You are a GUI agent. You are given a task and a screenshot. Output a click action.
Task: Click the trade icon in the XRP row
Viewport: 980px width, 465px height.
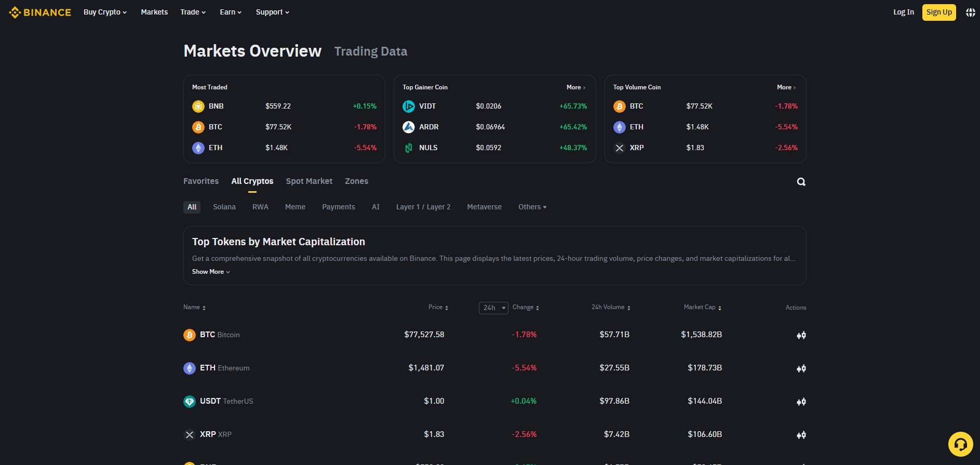click(x=801, y=435)
